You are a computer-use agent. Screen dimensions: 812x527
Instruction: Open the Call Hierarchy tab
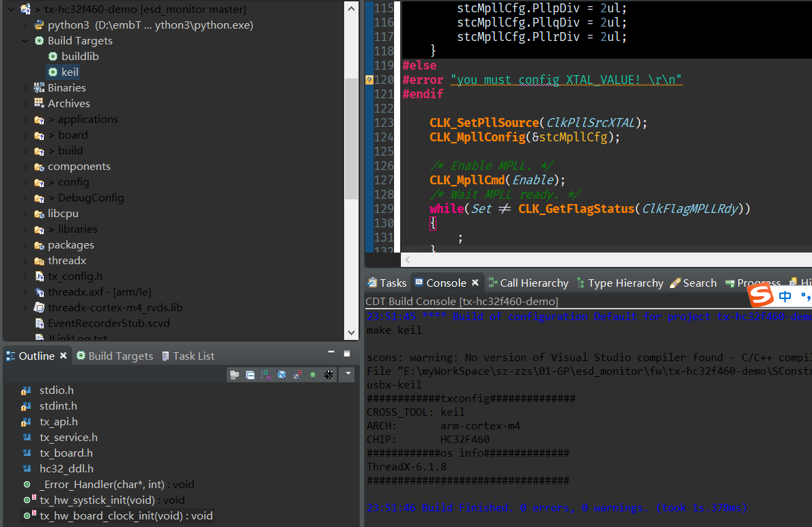pyautogui.click(x=528, y=283)
